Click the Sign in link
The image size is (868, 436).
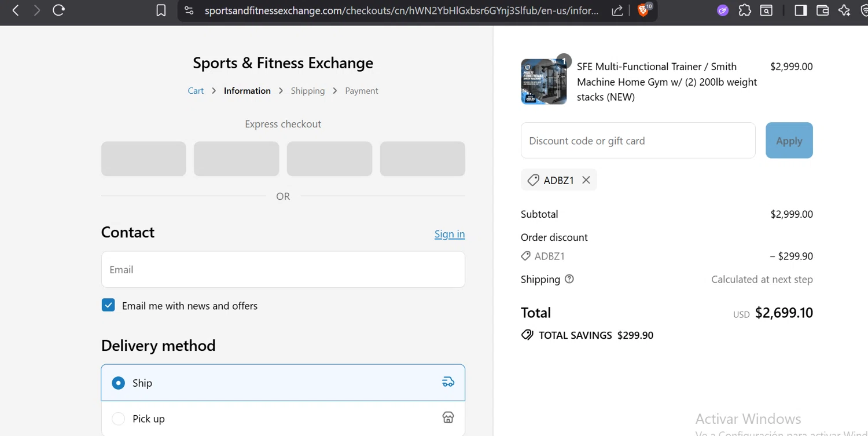(x=450, y=234)
